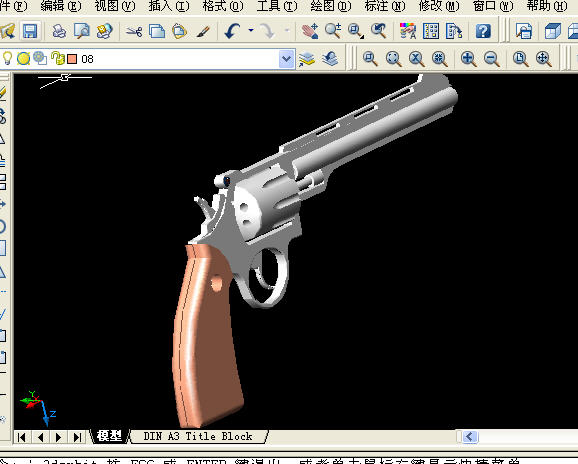578x464 pixels.
Task: Toggle layer 08 lock padlock icon
Action: [x=58, y=58]
